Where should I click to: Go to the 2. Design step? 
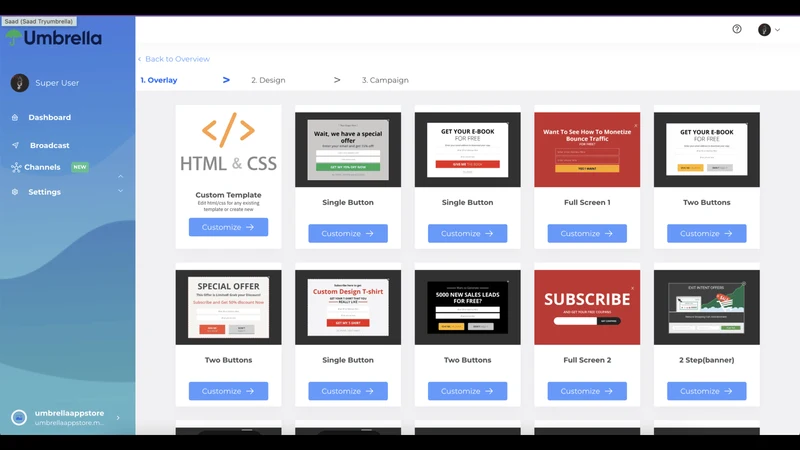point(268,80)
